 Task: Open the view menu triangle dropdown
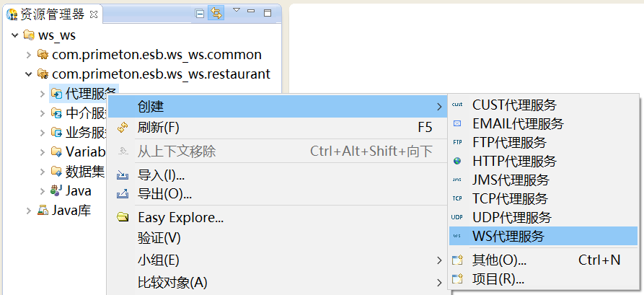[x=236, y=11]
